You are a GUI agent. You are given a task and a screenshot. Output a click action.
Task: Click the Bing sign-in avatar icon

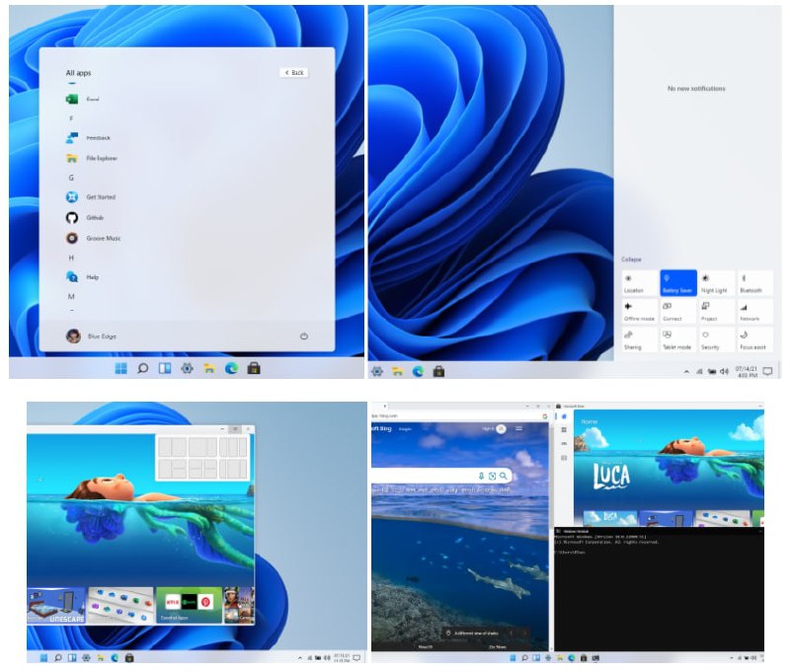pyautogui.click(x=501, y=429)
